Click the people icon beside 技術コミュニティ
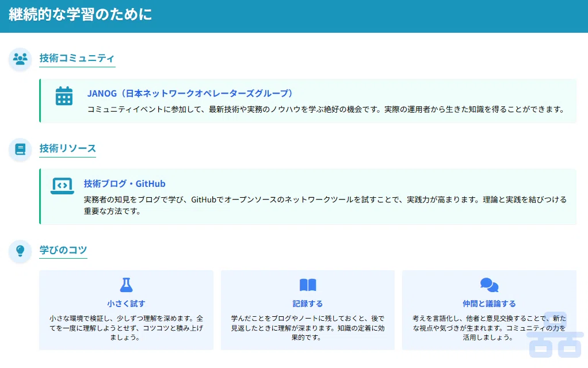This screenshot has height=368, width=588. coord(20,59)
